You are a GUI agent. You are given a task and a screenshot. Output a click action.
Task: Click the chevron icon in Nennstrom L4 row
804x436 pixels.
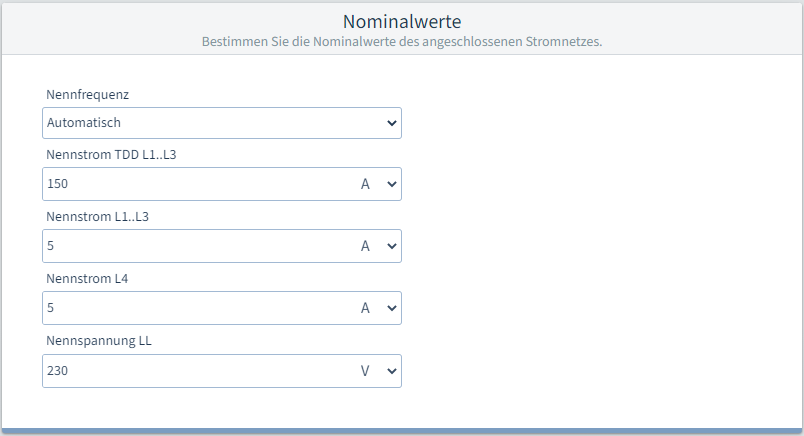[x=391, y=309]
